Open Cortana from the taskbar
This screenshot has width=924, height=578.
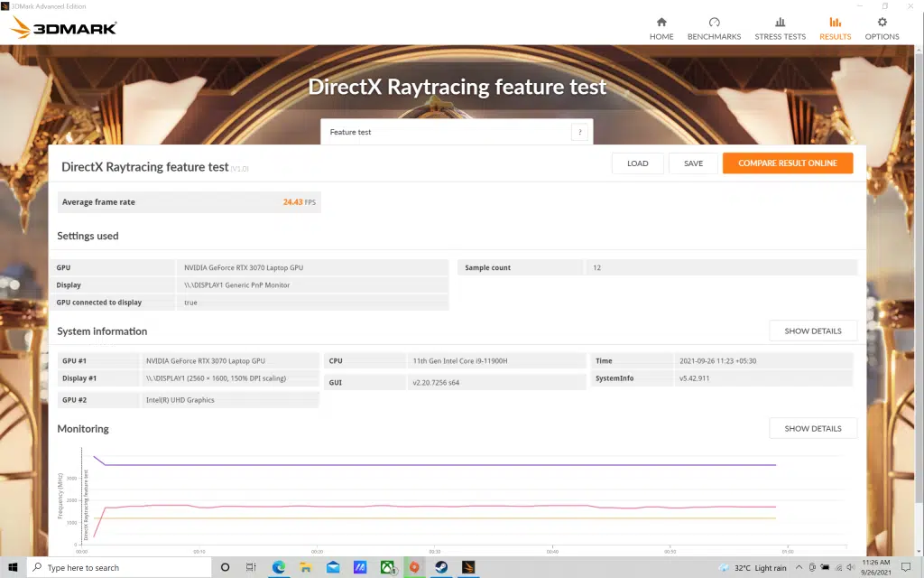click(x=225, y=567)
